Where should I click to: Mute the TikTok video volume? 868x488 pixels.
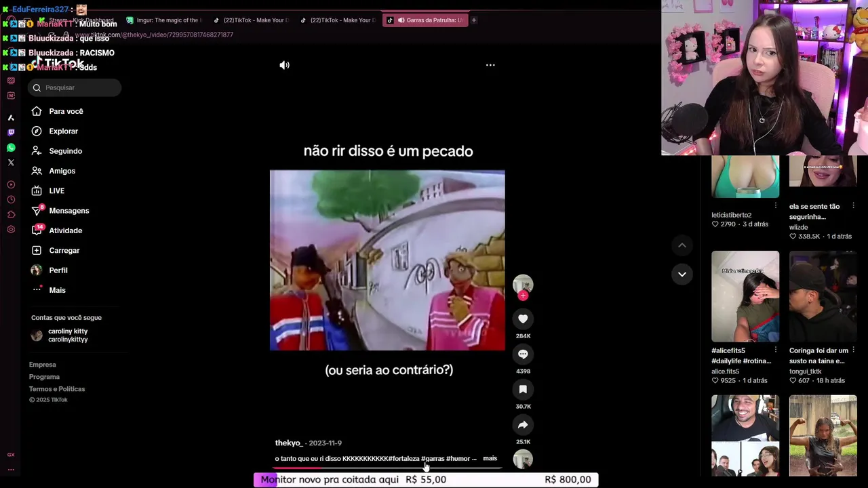tap(284, 65)
